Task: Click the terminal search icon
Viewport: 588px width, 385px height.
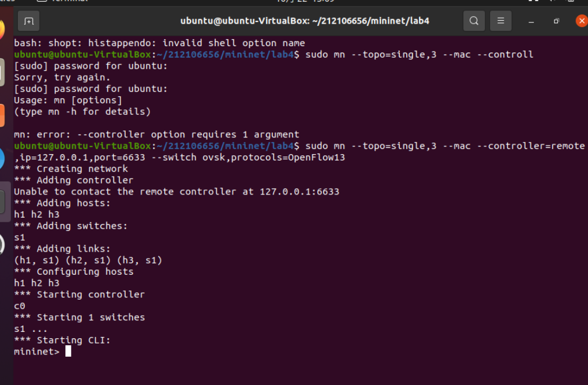Action: tap(474, 21)
